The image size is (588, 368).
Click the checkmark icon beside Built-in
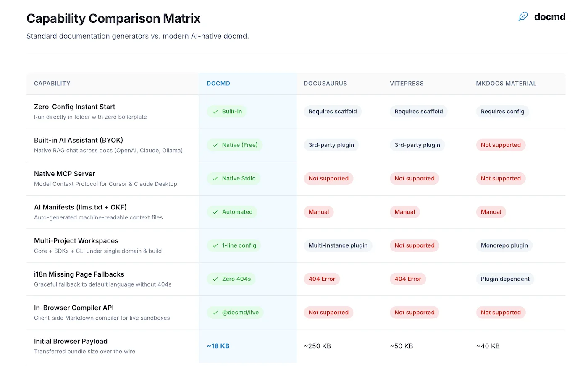[x=215, y=112]
